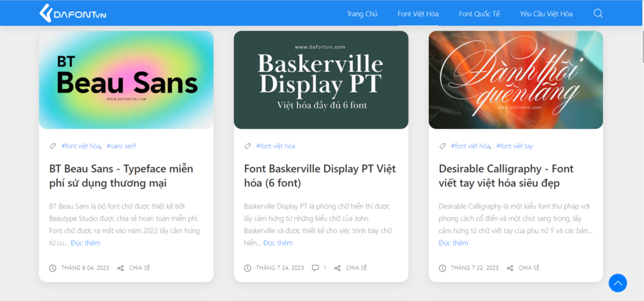Click date THÁNG 7 22, 2023
Image resolution: width=644 pixels, height=301 pixels.
475,268
